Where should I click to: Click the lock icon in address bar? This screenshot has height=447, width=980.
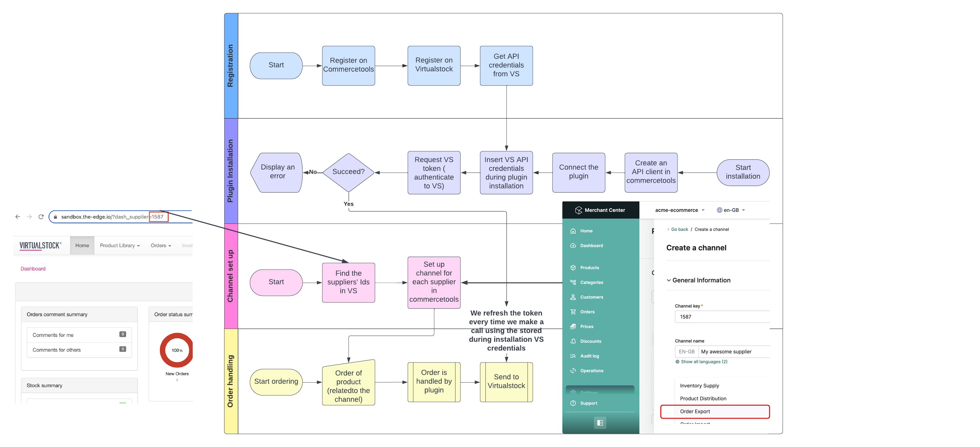point(56,217)
